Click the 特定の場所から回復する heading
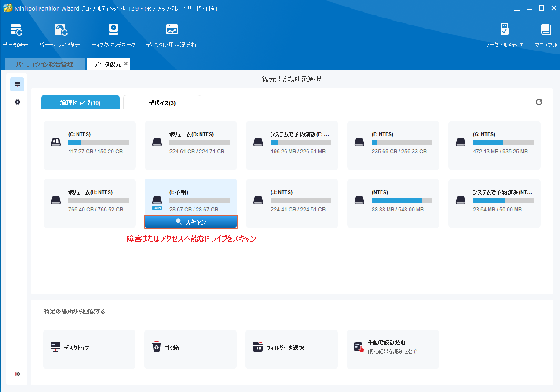Viewport: 560px width, 392px height. click(74, 311)
